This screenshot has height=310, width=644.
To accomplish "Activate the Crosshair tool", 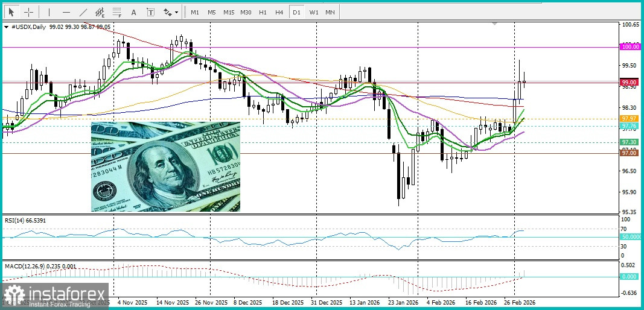I will coord(28,12).
